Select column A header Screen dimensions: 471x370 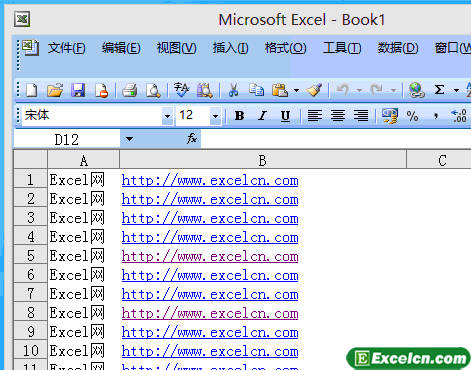click(84, 160)
